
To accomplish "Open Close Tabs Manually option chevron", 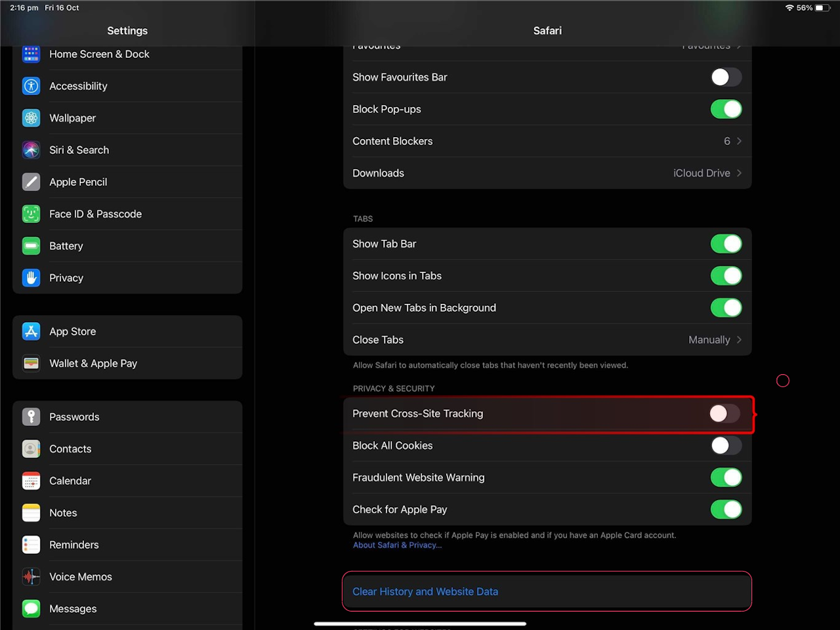I will click(739, 340).
